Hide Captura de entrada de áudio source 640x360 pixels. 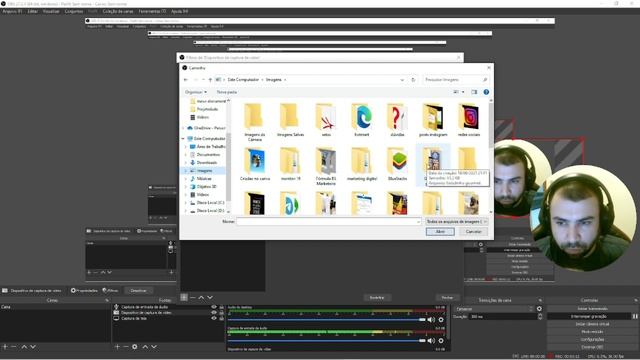click(214, 307)
